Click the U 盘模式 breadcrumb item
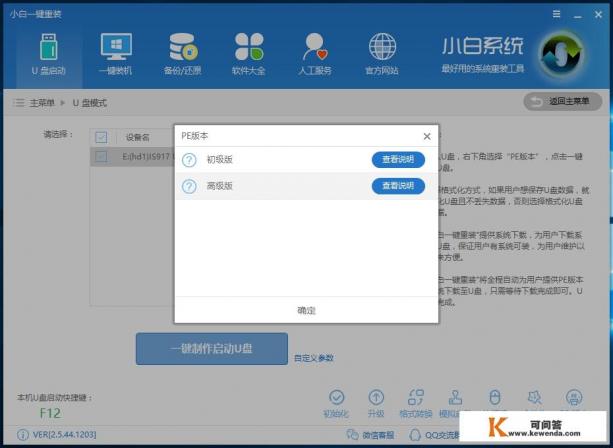This screenshot has height=448, width=613. 90,103
